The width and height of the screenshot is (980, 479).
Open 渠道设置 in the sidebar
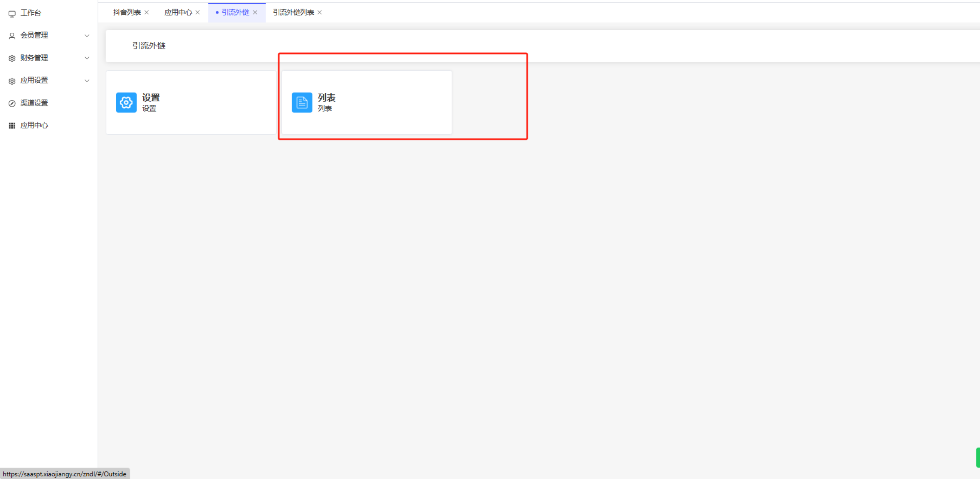[x=34, y=103]
